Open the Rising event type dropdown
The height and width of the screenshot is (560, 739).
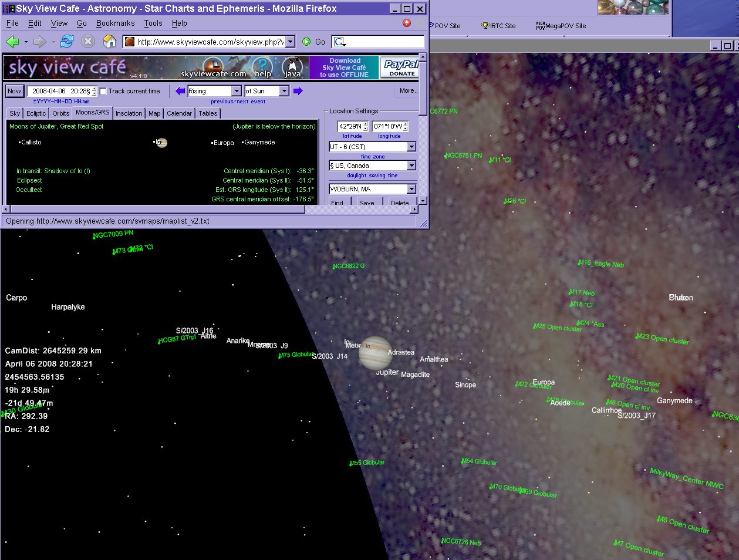coord(236,91)
